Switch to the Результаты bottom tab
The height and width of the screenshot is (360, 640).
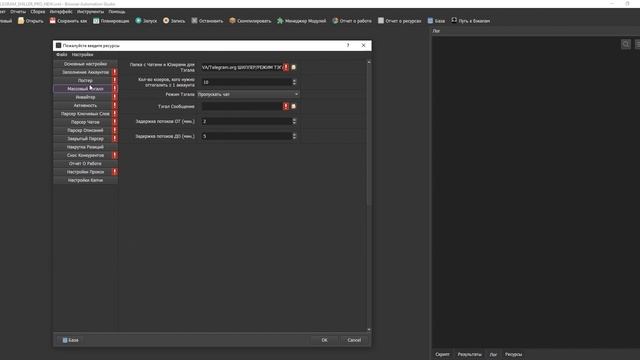tap(469, 354)
